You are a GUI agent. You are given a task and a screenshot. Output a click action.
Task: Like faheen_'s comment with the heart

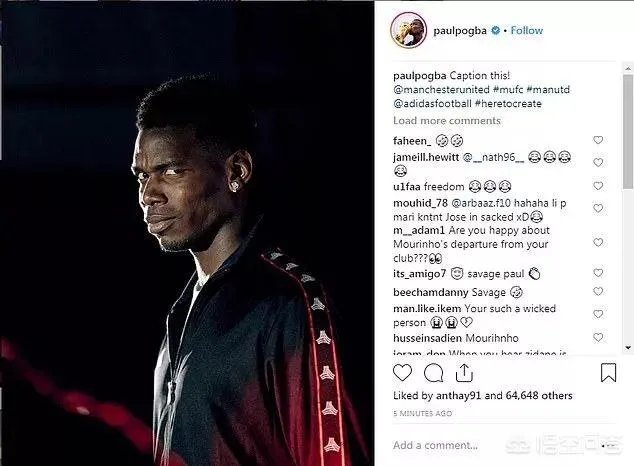(598, 140)
